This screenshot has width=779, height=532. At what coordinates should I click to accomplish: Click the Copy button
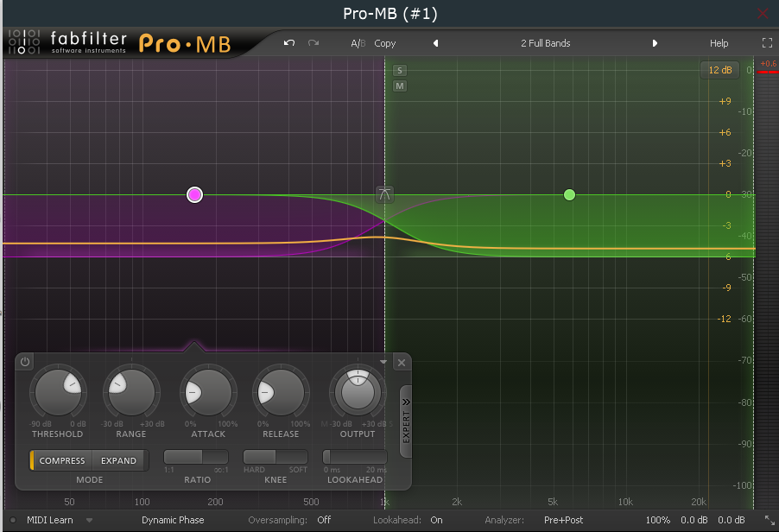pos(385,43)
